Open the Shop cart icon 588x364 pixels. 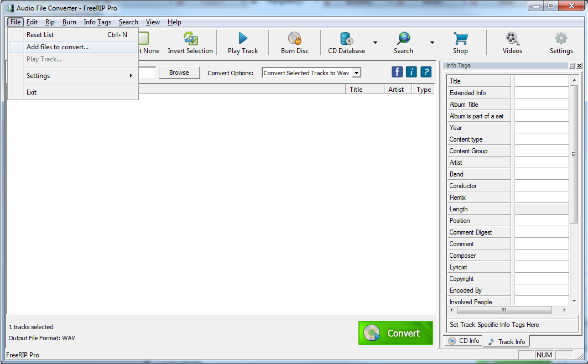(x=460, y=38)
